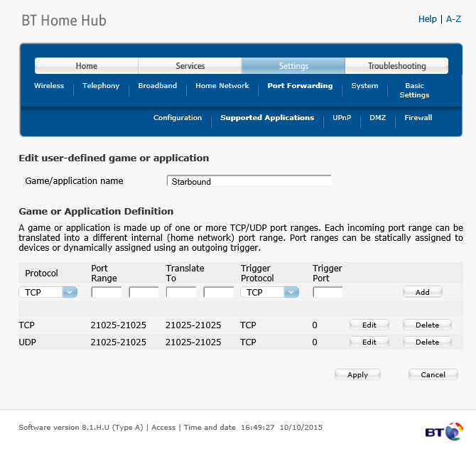
Task: Open the DMZ settings page
Action: pos(378,117)
